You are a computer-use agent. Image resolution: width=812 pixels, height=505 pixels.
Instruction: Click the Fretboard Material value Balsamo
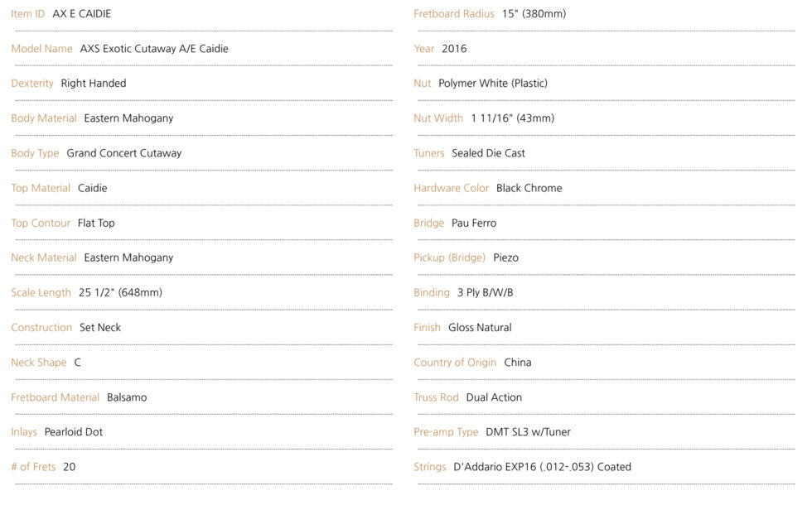pyautogui.click(x=127, y=397)
